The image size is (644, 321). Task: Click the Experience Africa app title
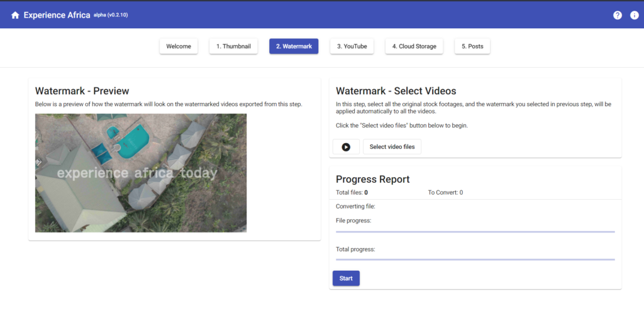pyautogui.click(x=57, y=15)
